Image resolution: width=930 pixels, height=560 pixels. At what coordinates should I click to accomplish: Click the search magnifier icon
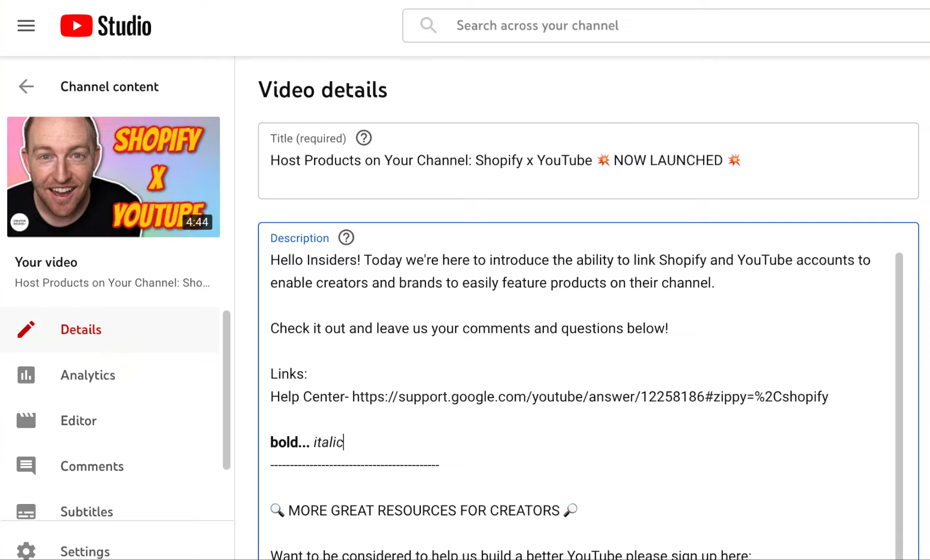click(428, 25)
